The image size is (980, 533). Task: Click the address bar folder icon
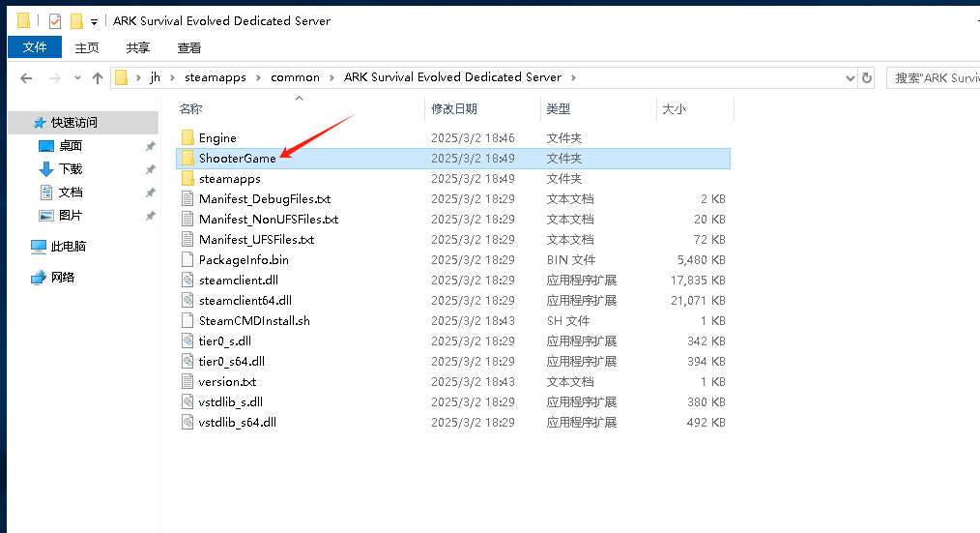click(121, 77)
